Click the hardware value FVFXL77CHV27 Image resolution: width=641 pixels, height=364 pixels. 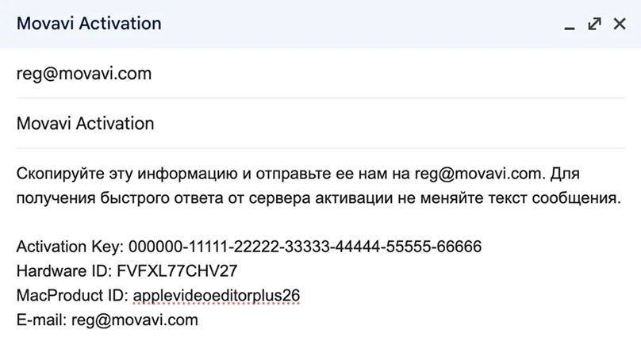[177, 271]
